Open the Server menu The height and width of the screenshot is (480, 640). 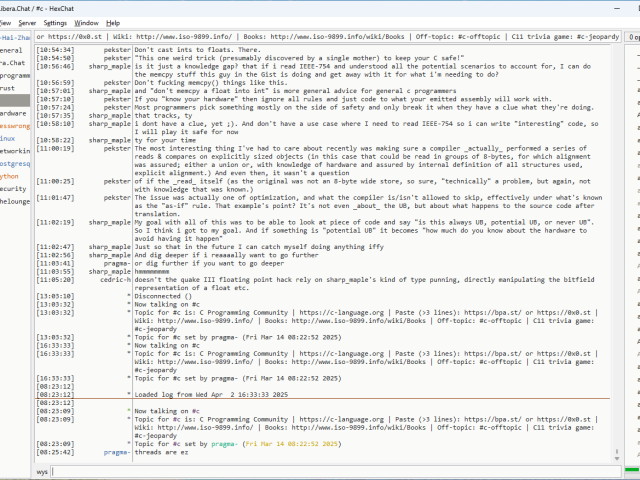(x=27, y=21)
